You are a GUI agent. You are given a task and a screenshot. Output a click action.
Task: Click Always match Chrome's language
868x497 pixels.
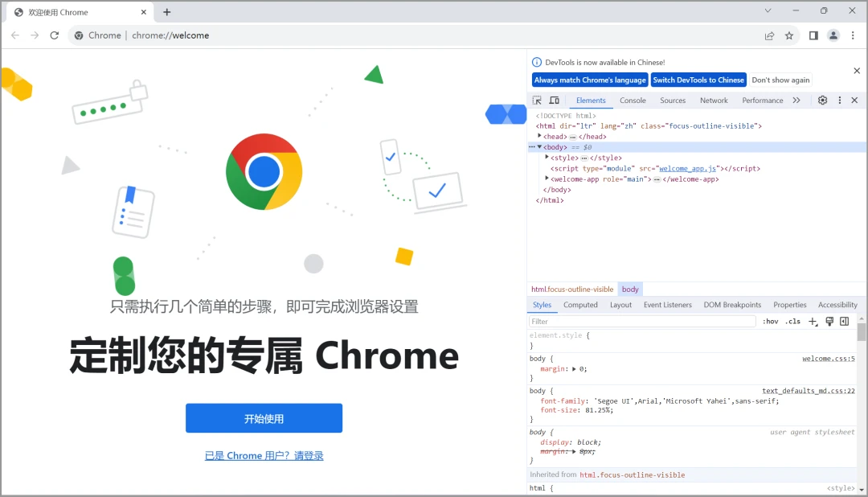(x=590, y=80)
